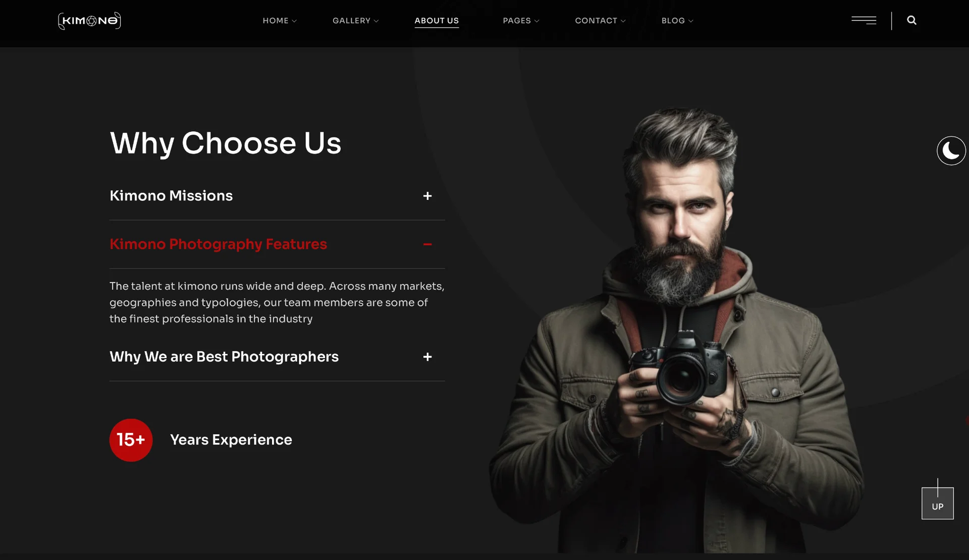The height and width of the screenshot is (560, 969).
Task: Collapse Kimono Photography Features with minus icon
Action: pyautogui.click(x=427, y=244)
